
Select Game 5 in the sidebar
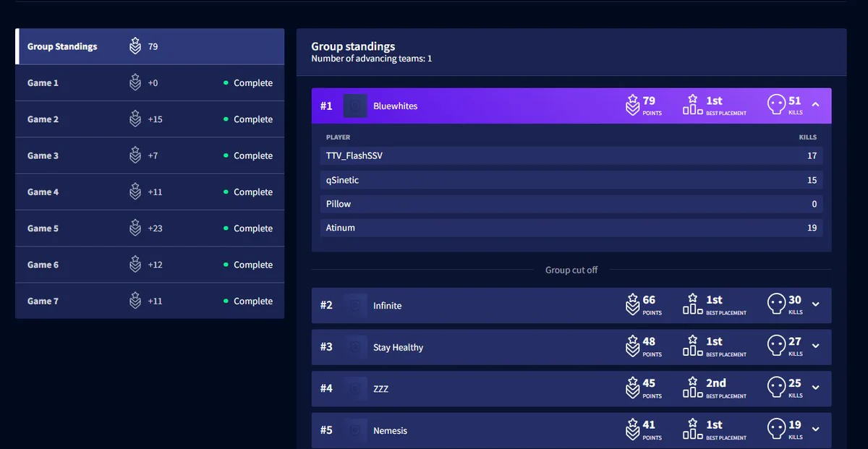click(x=150, y=228)
